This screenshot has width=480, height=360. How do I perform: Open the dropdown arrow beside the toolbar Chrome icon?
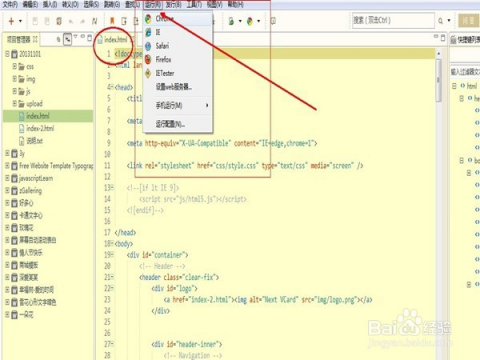point(258,21)
